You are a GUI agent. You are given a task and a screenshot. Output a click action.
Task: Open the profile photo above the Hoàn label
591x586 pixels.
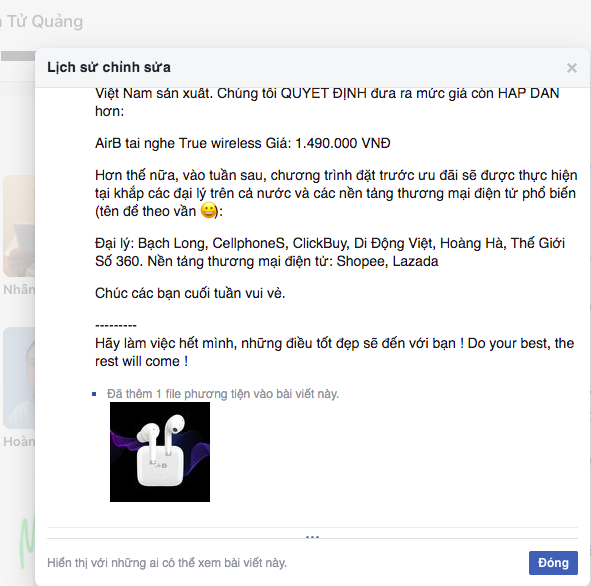coord(19,378)
